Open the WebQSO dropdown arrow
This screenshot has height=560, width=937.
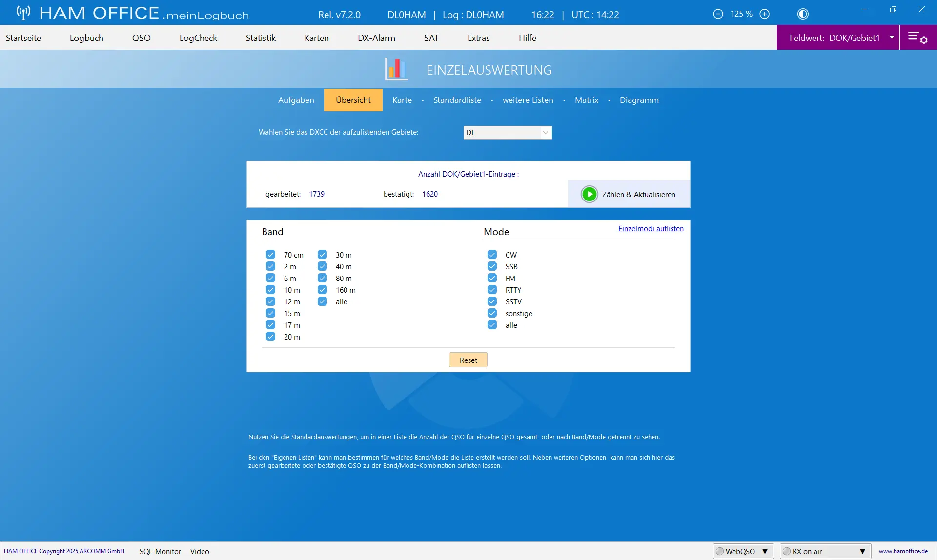click(765, 551)
